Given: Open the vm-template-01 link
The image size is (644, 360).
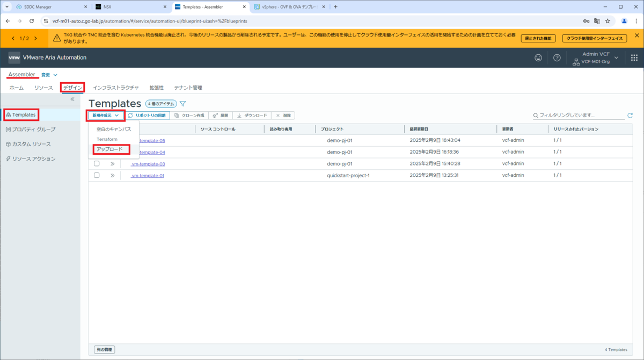Looking at the screenshot, I should click(148, 176).
